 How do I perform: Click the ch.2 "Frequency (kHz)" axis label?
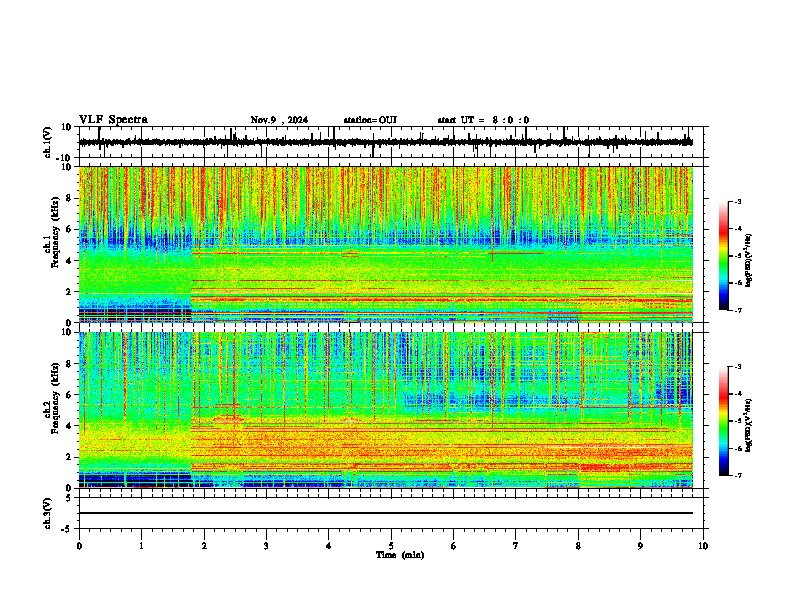[55, 398]
